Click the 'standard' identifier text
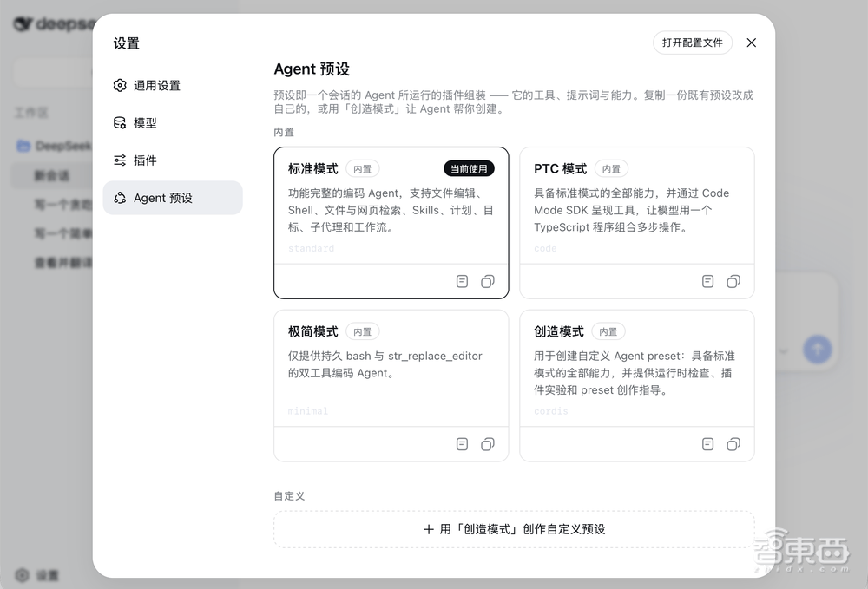This screenshot has height=589, width=868. [x=311, y=248]
